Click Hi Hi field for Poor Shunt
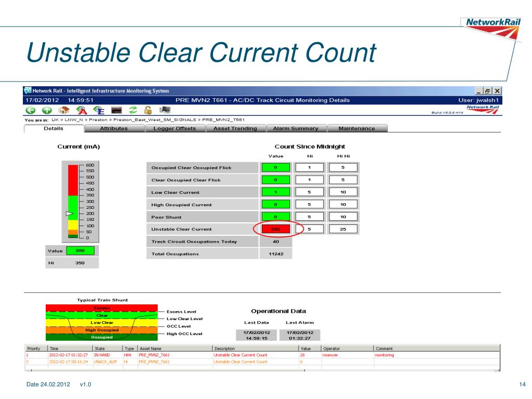The height and width of the screenshot is (399, 532). tap(343, 217)
